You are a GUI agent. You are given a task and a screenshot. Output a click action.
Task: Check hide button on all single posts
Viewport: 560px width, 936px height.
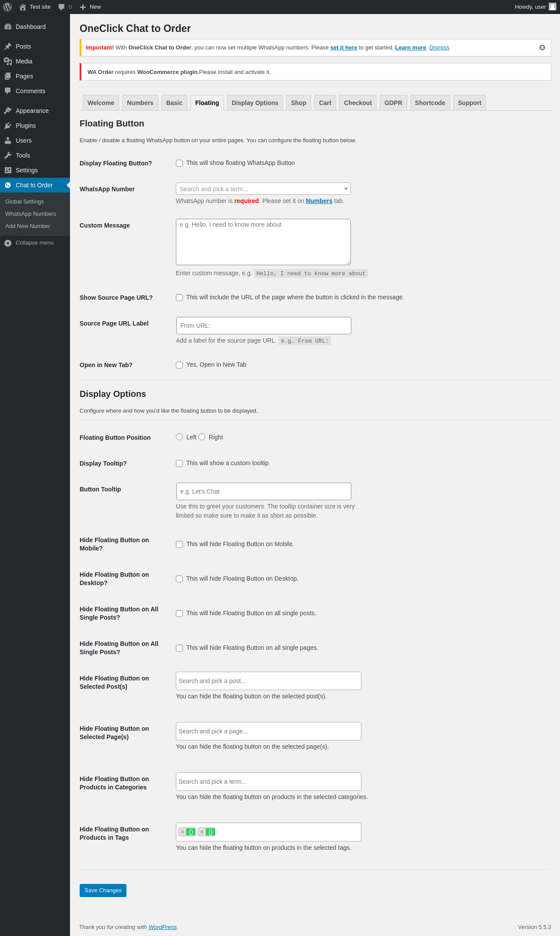tap(179, 613)
